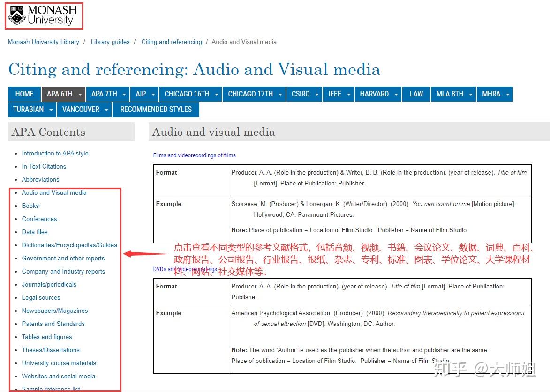Open the HOME tab
This screenshot has width=550, height=392.
[x=24, y=94]
